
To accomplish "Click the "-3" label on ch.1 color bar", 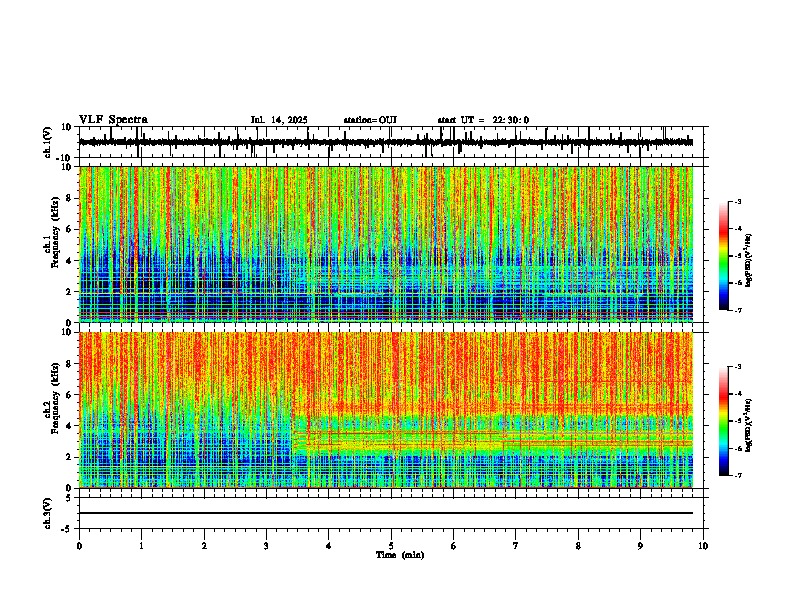I will [x=738, y=202].
